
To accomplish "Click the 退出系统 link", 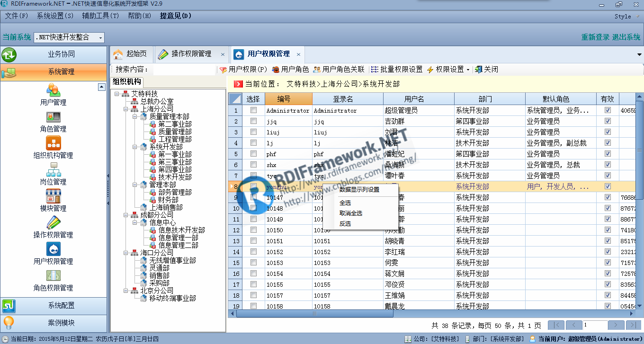I will pos(626,37).
